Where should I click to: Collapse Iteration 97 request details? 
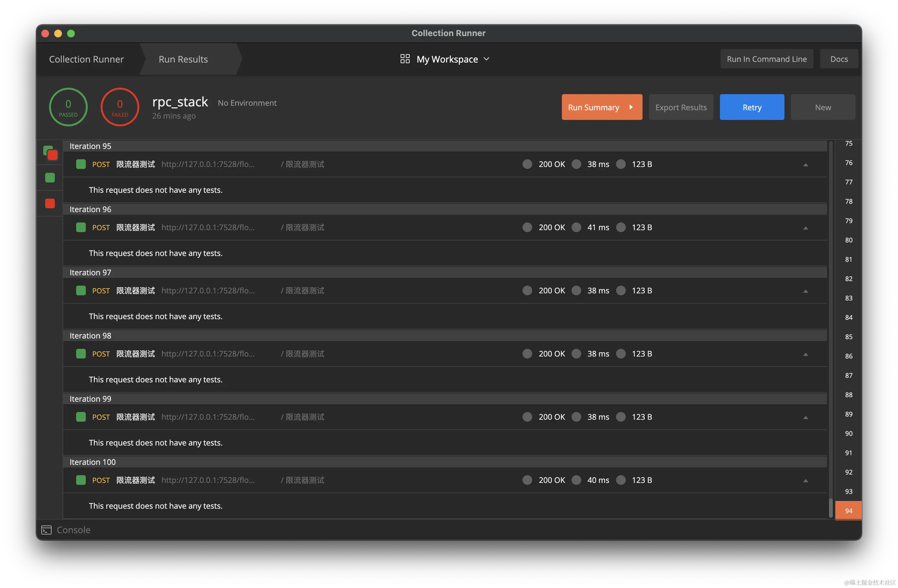pos(805,291)
